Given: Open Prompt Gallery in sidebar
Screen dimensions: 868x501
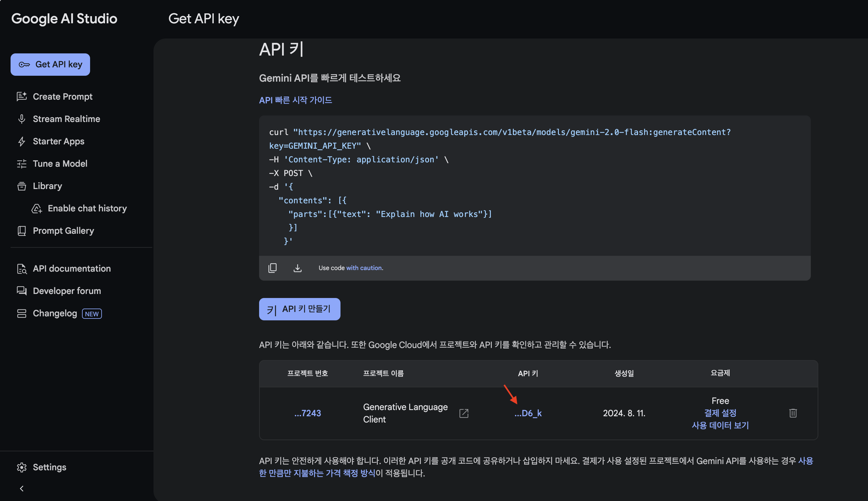Looking at the screenshot, I should pyautogui.click(x=63, y=231).
